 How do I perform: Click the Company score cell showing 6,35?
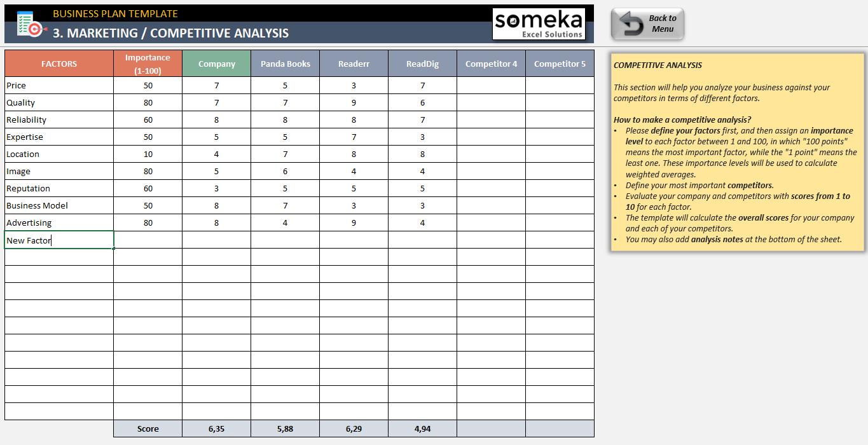pyautogui.click(x=216, y=429)
